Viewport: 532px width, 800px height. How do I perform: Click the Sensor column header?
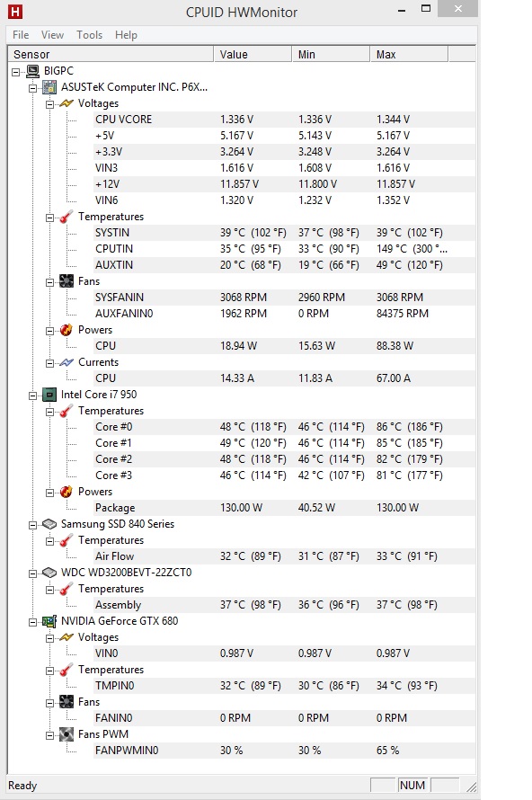pyautogui.click(x=111, y=54)
